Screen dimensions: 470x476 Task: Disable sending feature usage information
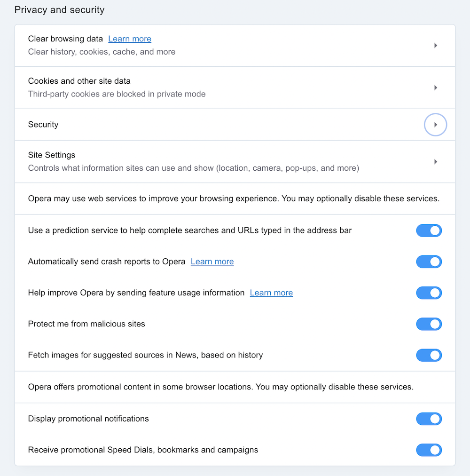429,293
